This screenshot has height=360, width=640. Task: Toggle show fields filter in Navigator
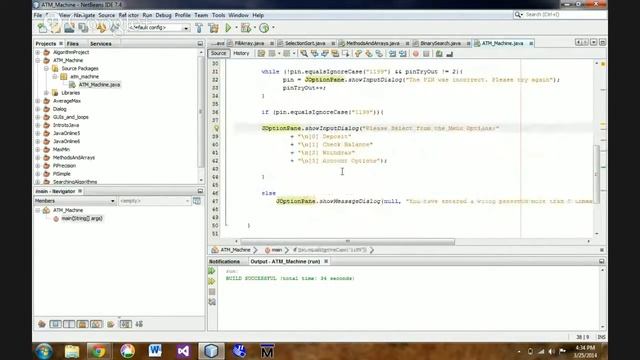pos(56,324)
